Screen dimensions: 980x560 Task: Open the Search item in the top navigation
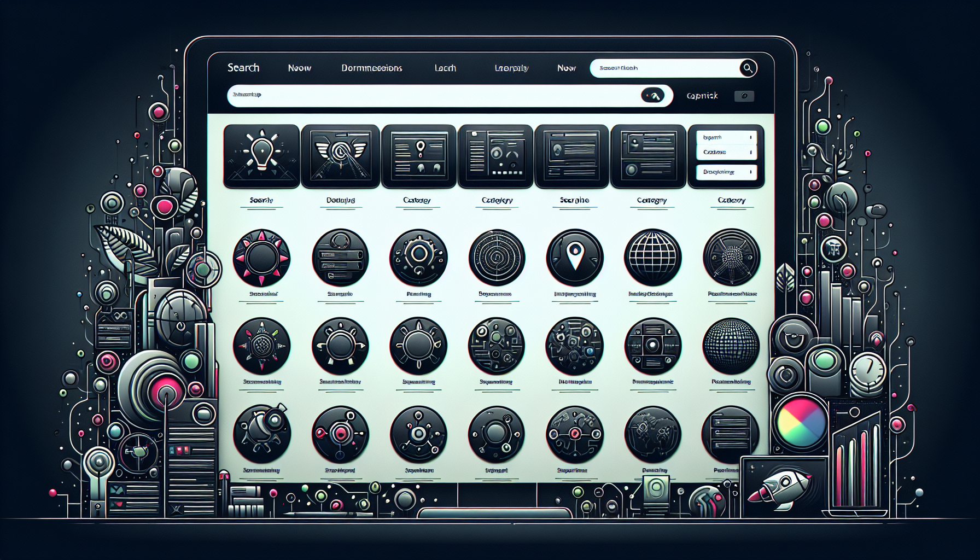tap(243, 67)
